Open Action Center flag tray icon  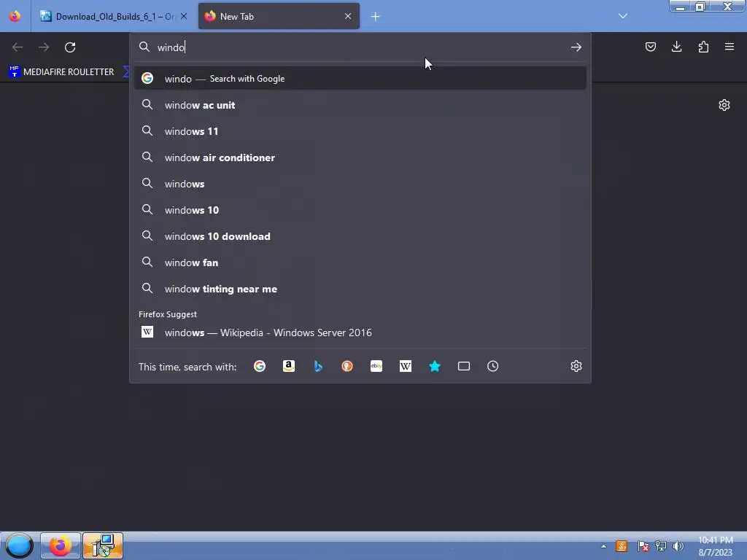pos(643,546)
